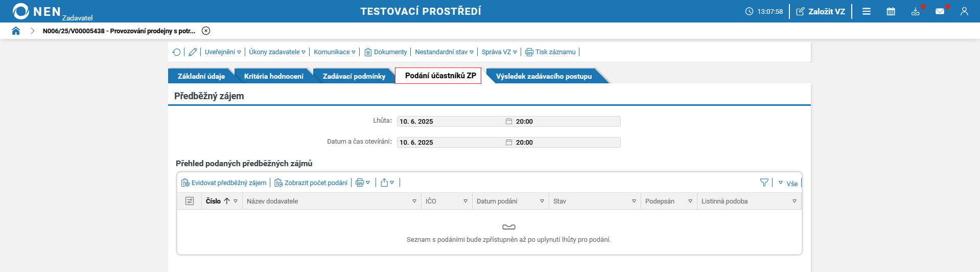The image size is (980, 272).
Task: Open the user profile icon
Action: point(964,11)
